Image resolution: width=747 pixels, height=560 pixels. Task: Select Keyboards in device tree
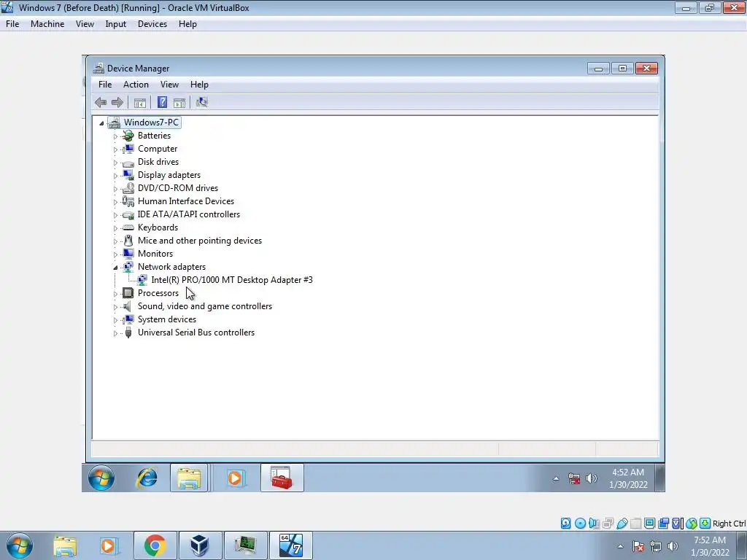158,227
